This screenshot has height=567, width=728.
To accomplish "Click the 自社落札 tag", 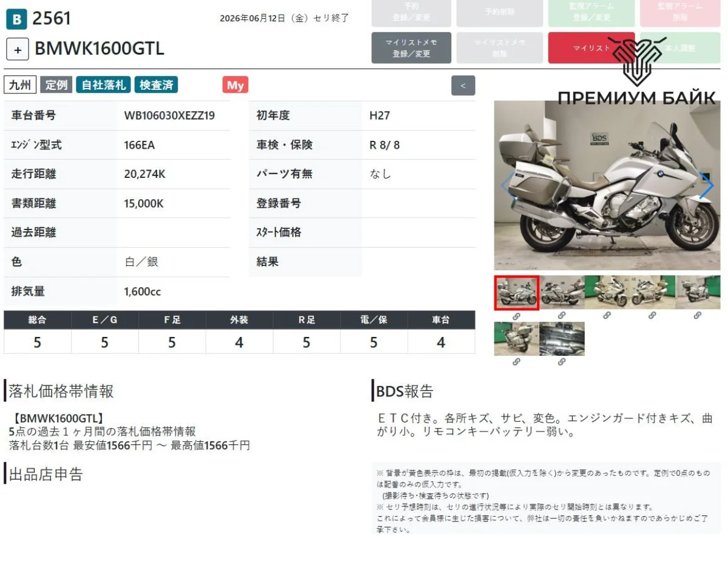I will pyautogui.click(x=103, y=85).
